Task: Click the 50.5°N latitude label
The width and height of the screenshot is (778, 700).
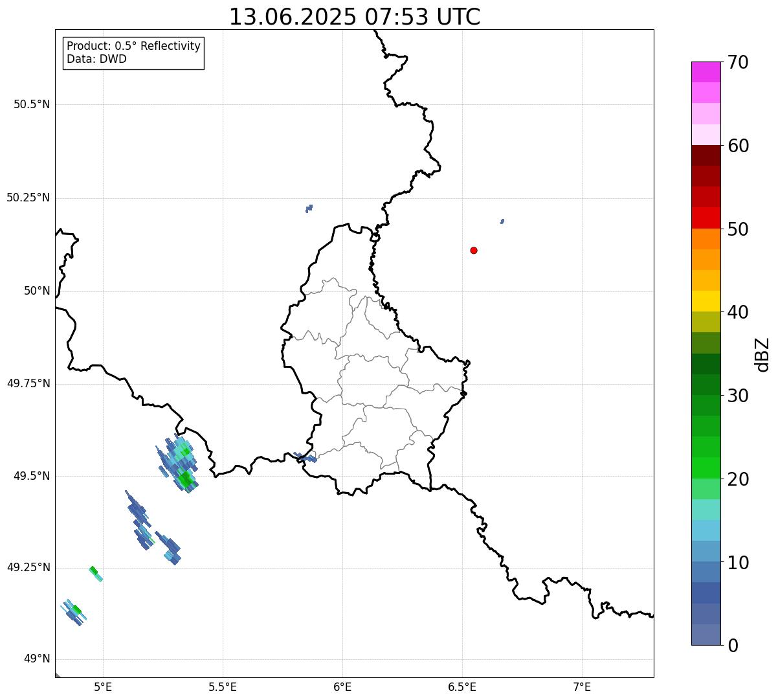Action: (x=32, y=104)
